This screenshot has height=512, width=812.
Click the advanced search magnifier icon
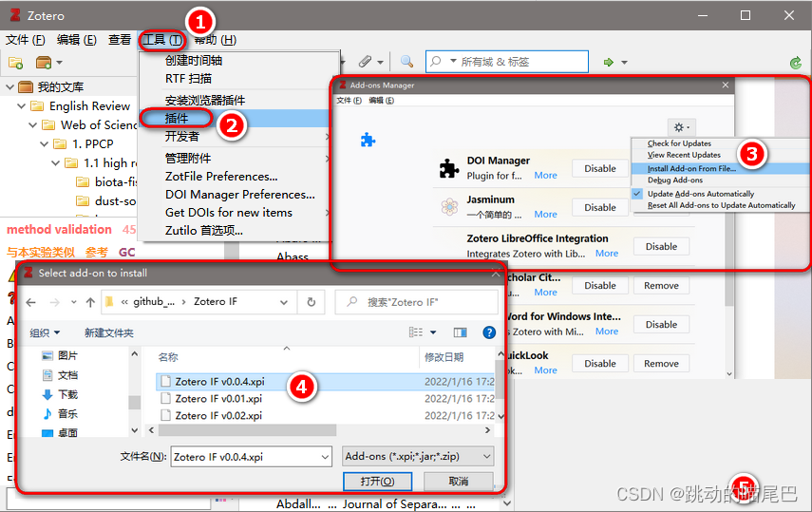[407, 62]
